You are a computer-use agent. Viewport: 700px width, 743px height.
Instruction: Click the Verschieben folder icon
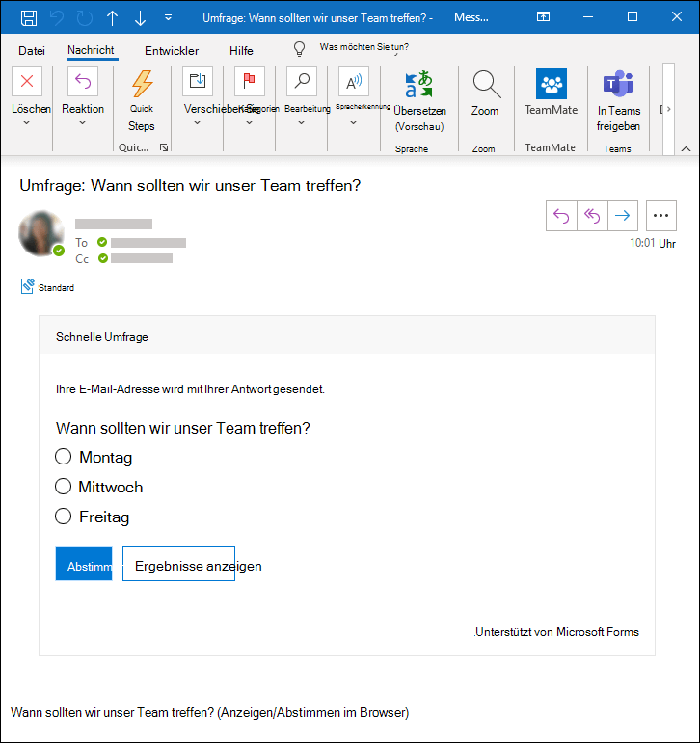click(x=198, y=82)
